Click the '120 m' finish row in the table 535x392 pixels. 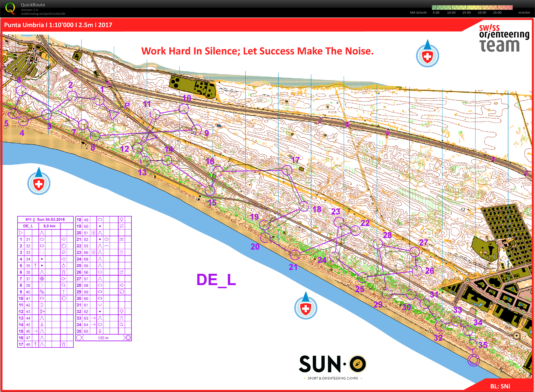tap(103, 338)
